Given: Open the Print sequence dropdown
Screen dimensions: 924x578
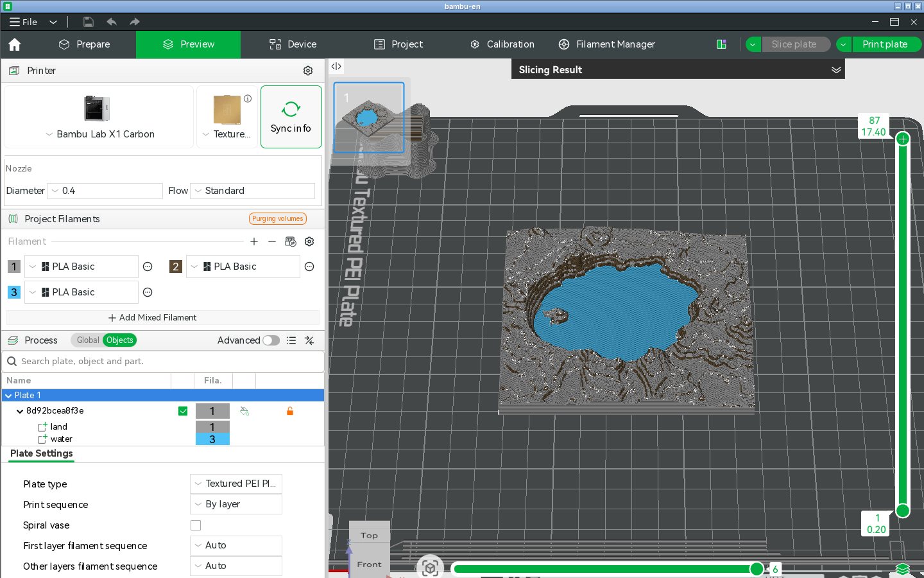Looking at the screenshot, I should click(236, 504).
